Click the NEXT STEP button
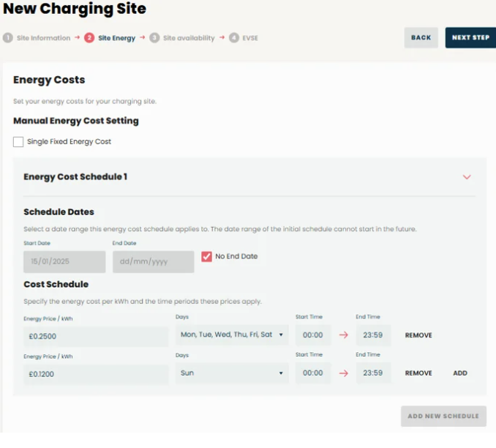 (470, 37)
